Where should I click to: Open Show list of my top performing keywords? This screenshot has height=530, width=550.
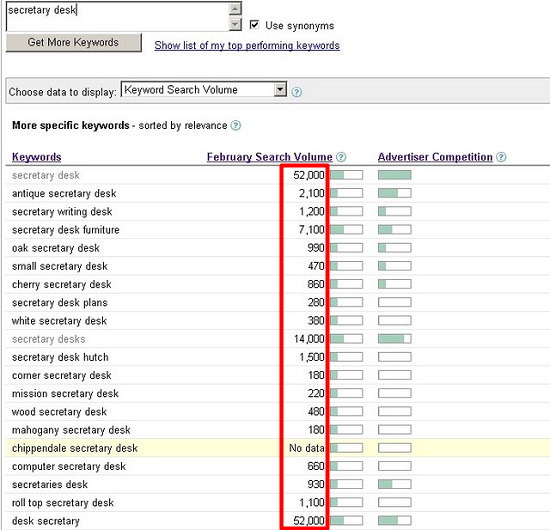tap(247, 46)
